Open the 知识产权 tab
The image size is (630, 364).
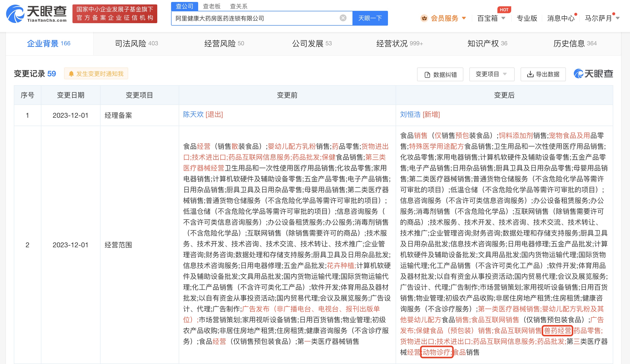click(x=487, y=44)
